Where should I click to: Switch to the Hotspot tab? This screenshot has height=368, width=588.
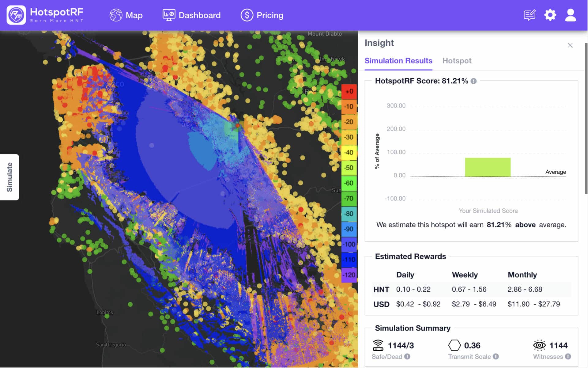(x=457, y=61)
